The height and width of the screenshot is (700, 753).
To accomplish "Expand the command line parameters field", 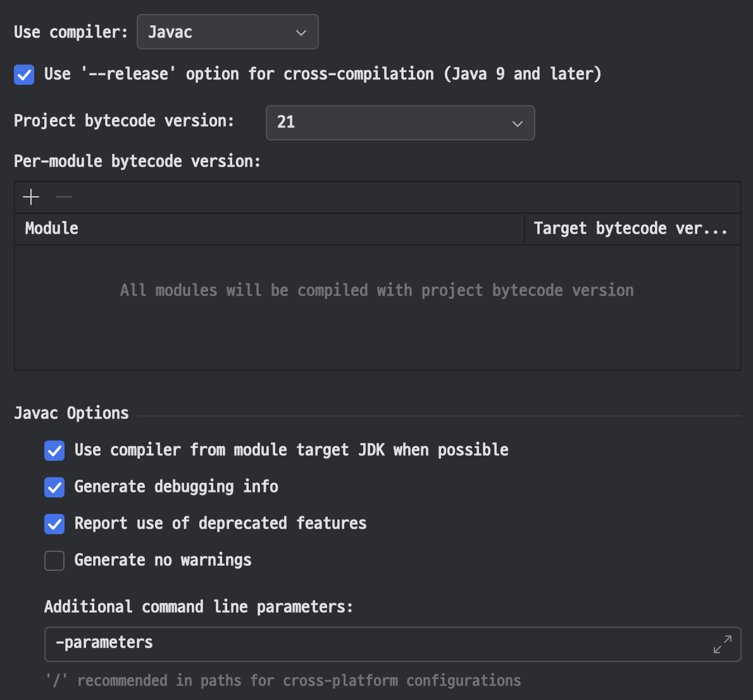I will point(722,644).
